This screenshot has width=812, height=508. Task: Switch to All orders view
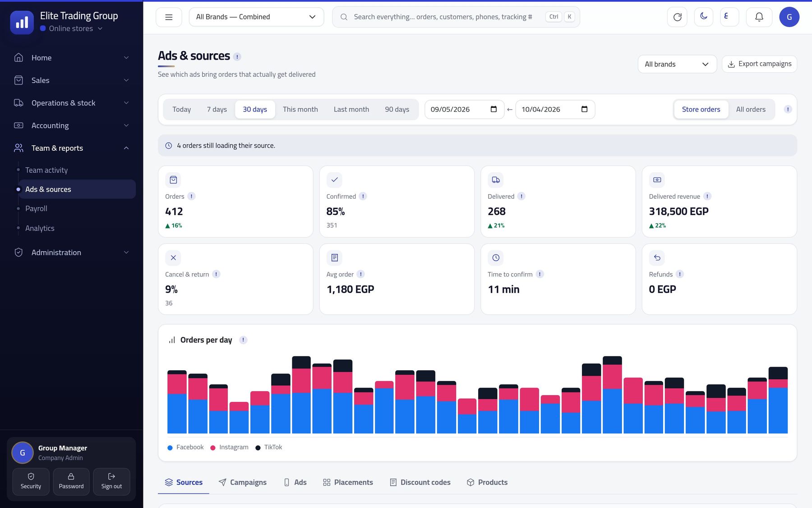coord(751,109)
